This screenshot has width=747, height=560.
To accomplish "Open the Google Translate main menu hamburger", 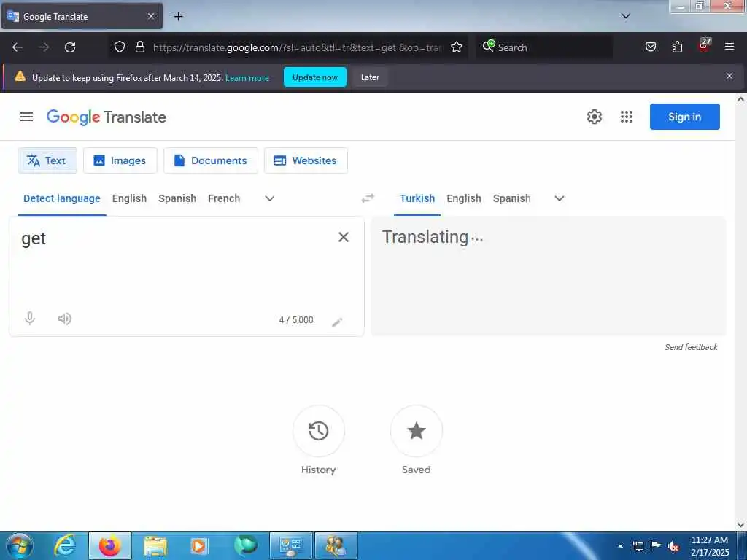I will point(26,117).
